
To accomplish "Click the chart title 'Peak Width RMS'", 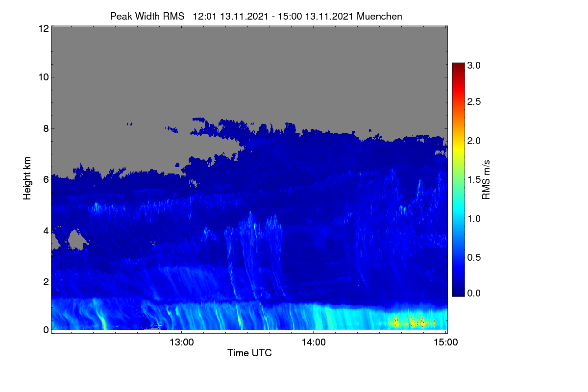I will point(147,16).
